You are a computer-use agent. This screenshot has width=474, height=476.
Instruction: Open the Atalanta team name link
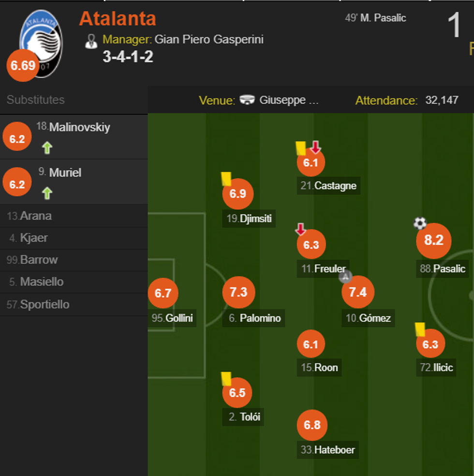pyautogui.click(x=118, y=18)
